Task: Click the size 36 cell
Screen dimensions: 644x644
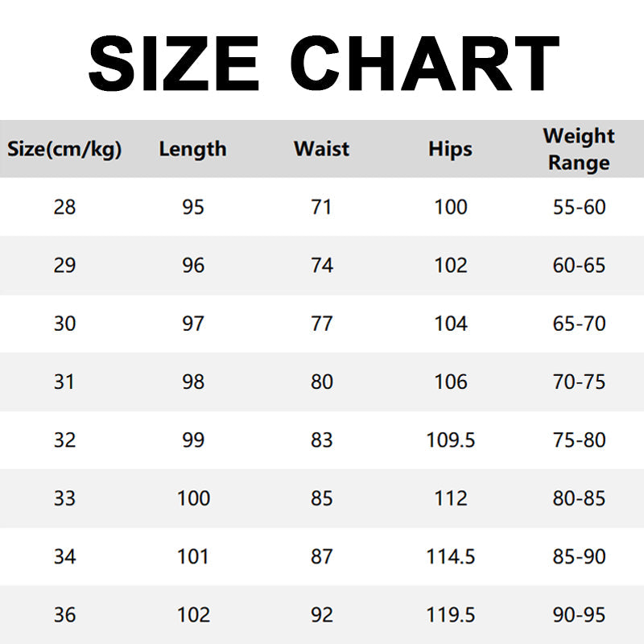Action: coord(64,615)
